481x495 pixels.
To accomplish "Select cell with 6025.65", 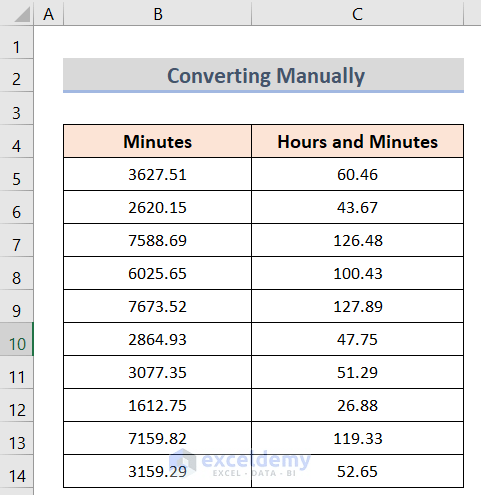I will (x=157, y=273).
